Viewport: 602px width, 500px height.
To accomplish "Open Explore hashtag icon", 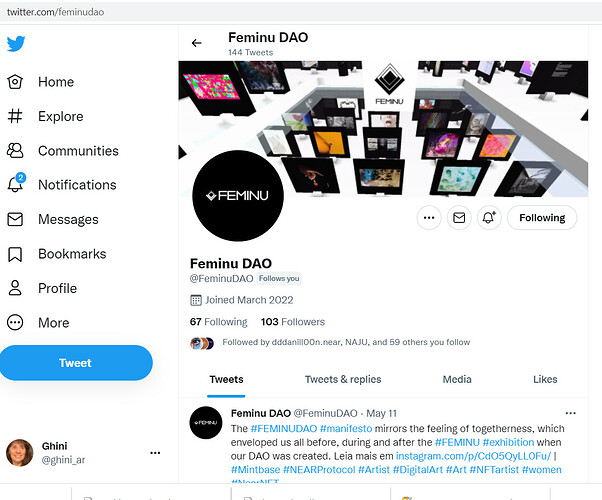I will pos(15,116).
